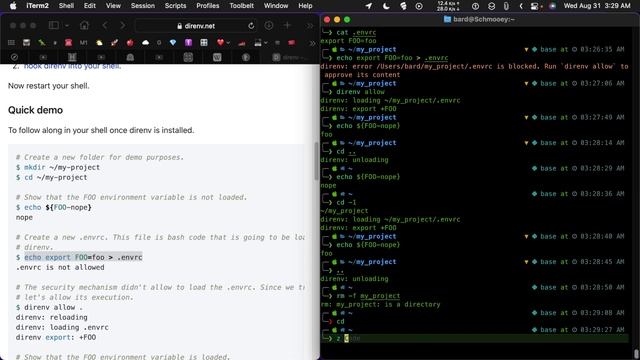
Task: Select the direnv tab in Safari
Action: click(x=291, y=57)
